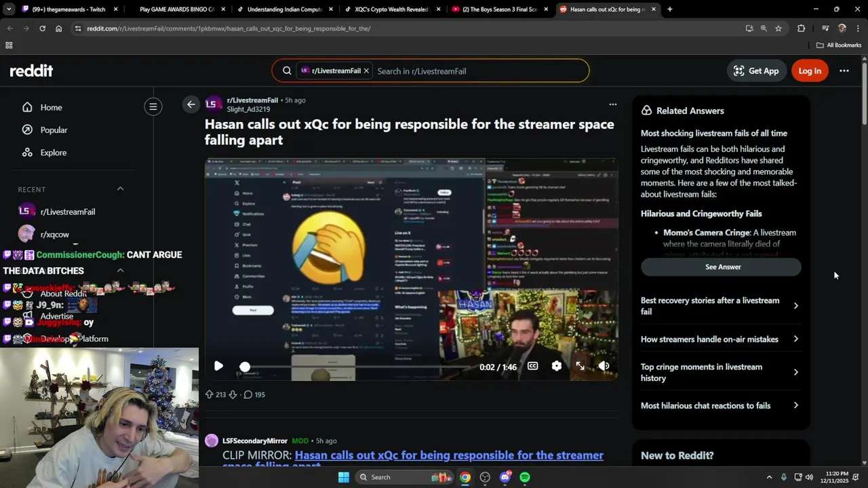Open the browser apps grid shortcut
The image size is (868, 488).
pyautogui.click(x=9, y=45)
